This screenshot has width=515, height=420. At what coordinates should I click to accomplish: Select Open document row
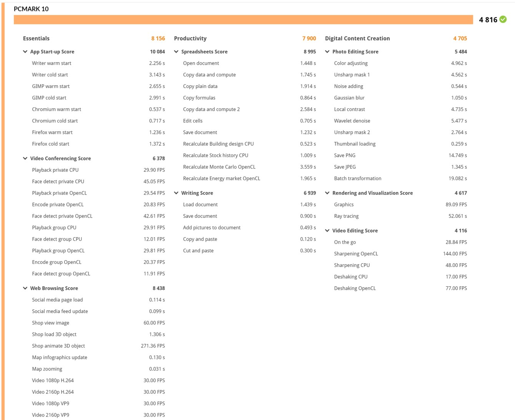(x=249, y=63)
